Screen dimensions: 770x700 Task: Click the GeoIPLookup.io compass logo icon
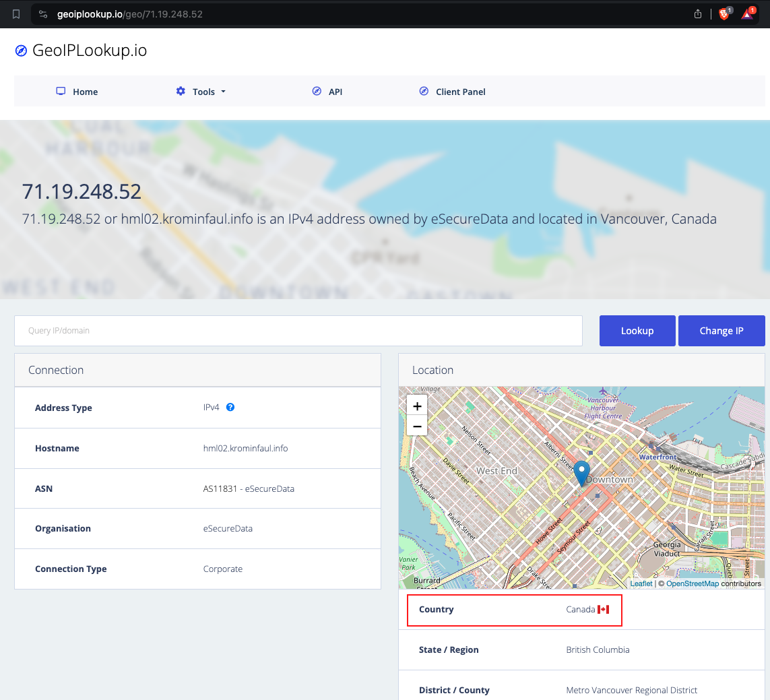coord(22,51)
